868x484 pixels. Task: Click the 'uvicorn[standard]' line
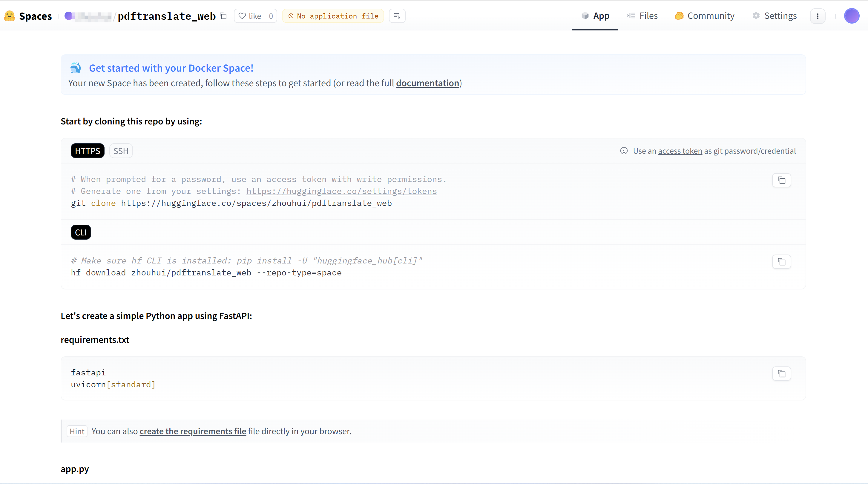pos(113,384)
